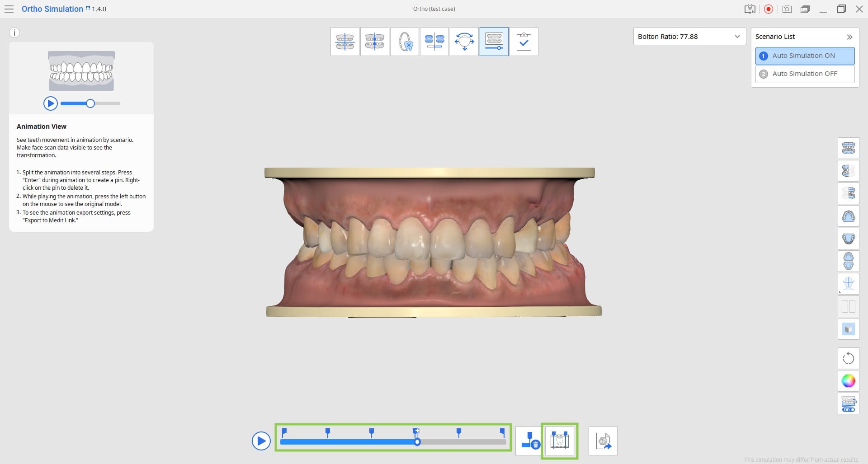Click the timeline slider handle

pyautogui.click(x=417, y=442)
